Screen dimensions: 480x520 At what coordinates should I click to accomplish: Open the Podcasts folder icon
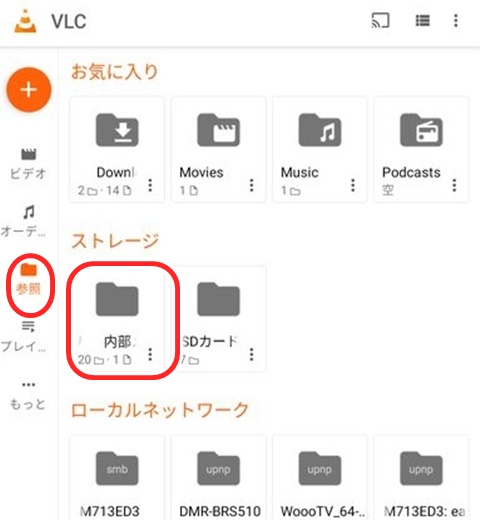click(x=421, y=130)
